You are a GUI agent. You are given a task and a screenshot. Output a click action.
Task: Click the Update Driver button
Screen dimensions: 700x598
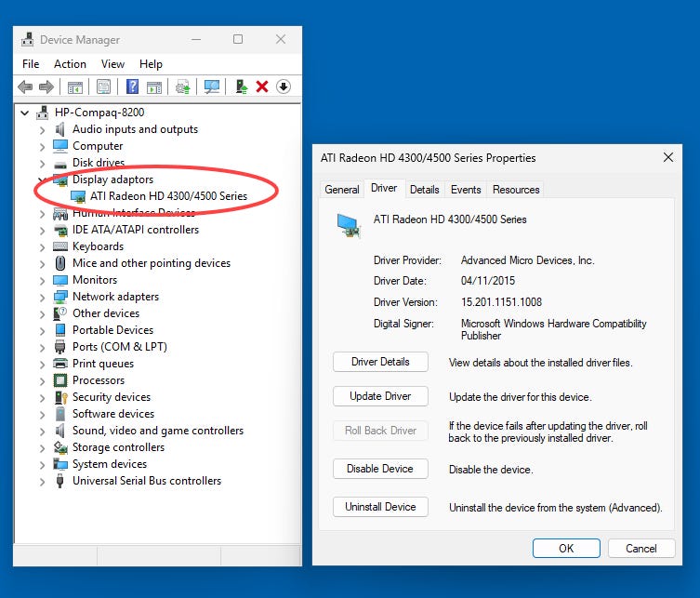(x=380, y=396)
